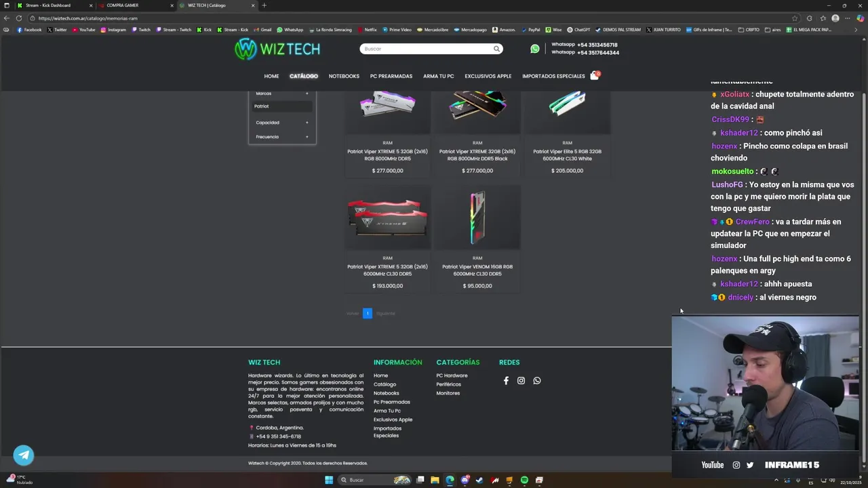This screenshot has height=488, width=868.
Task: Click footer PC Hardware category link
Action: click(x=452, y=375)
